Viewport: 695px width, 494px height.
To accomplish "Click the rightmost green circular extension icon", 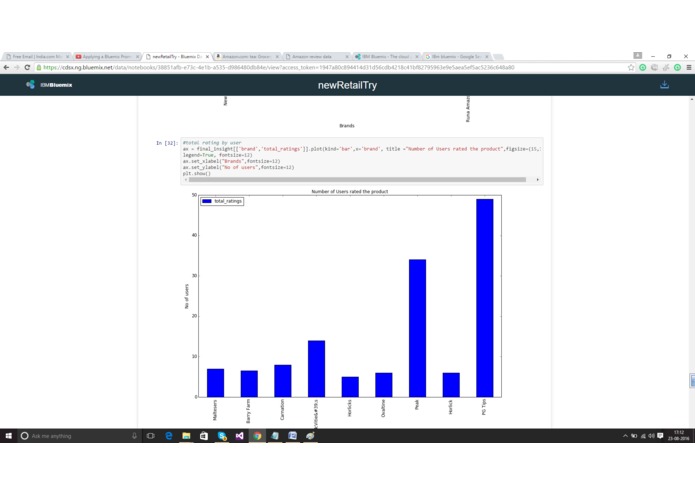I will 677,67.
